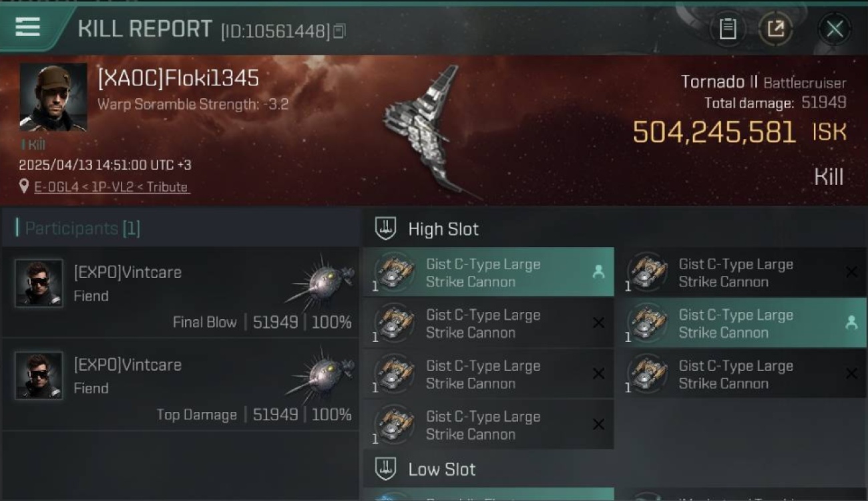Click Floki1345's victim portrait
The height and width of the screenshot is (501, 868).
53,97
